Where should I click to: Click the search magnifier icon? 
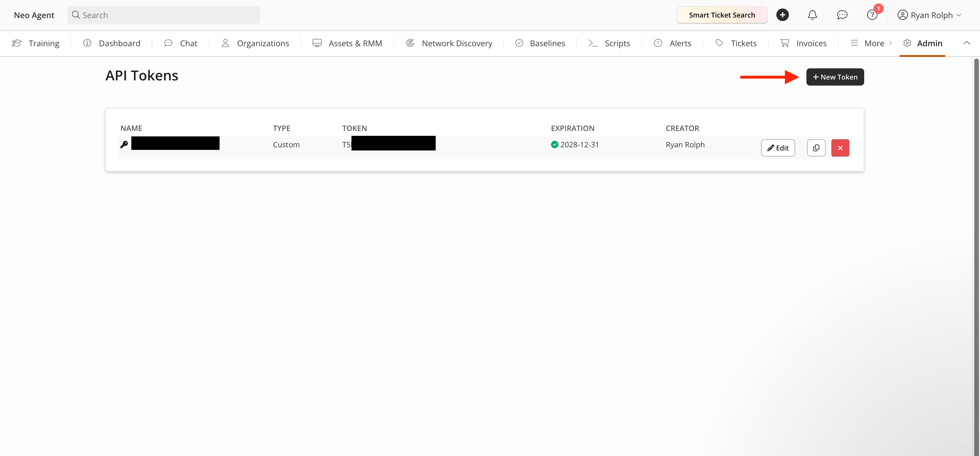[x=76, y=15]
